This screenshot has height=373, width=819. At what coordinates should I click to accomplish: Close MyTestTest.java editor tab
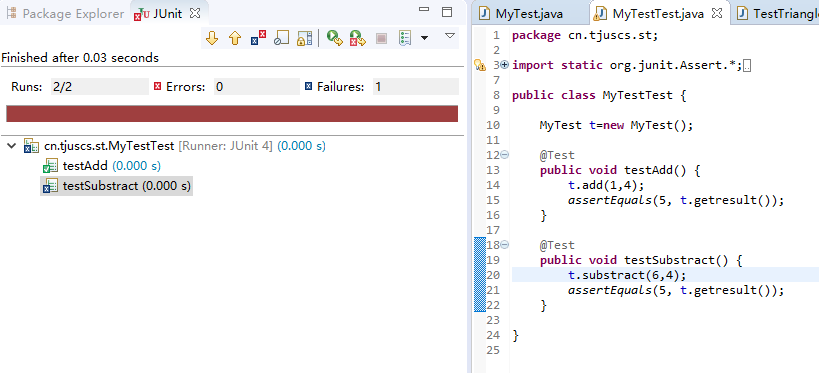point(717,14)
